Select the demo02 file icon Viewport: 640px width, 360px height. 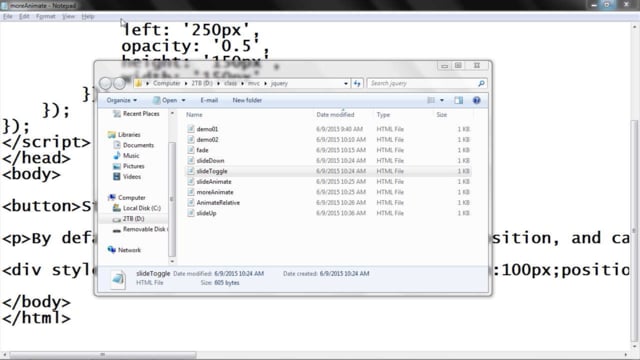[x=191, y=140]
